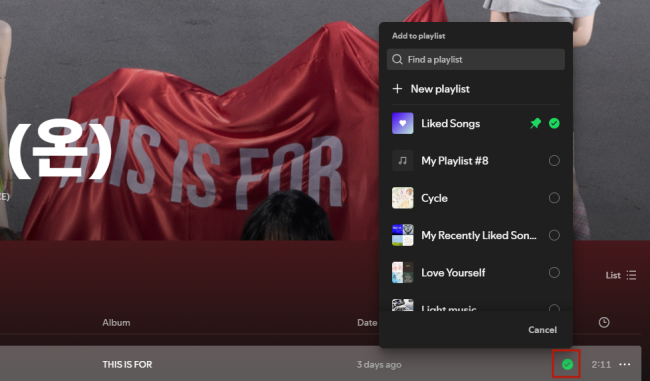Uncheck the green checkmark for Liked Songs
The image size is (650, 381).
click(554, 123)
